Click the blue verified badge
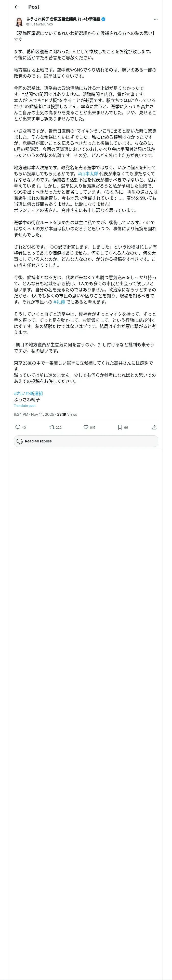Viewport: 172px width, 980px height. tap(103, 19)
